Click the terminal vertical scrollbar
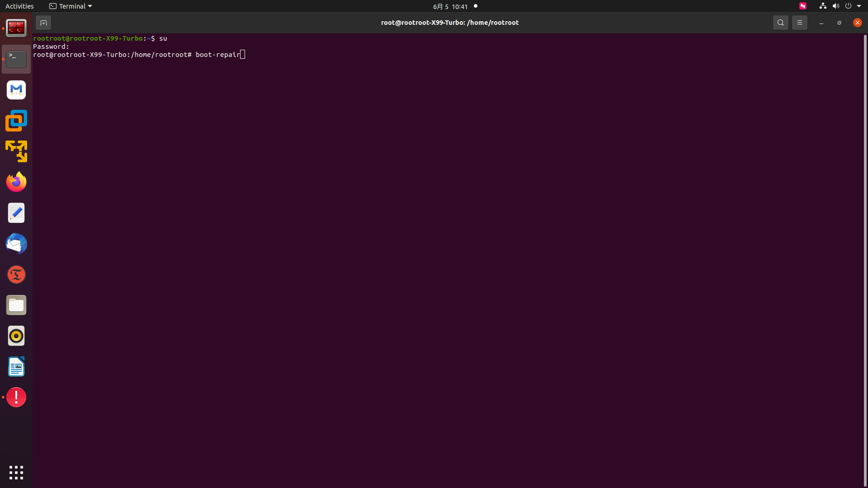The width and height of the screenshot is (868, 488). click(x=865, y=181)
